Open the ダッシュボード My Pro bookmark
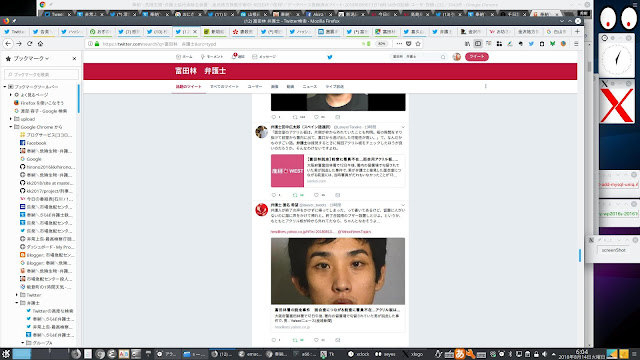640x360 pixels. coord(47,247)
